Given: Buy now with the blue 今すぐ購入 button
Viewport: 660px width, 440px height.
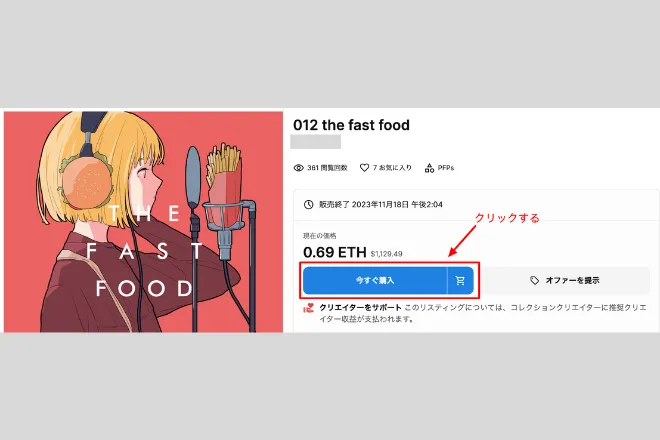Looking at the screenshot, I should click(x=375, y=280).
